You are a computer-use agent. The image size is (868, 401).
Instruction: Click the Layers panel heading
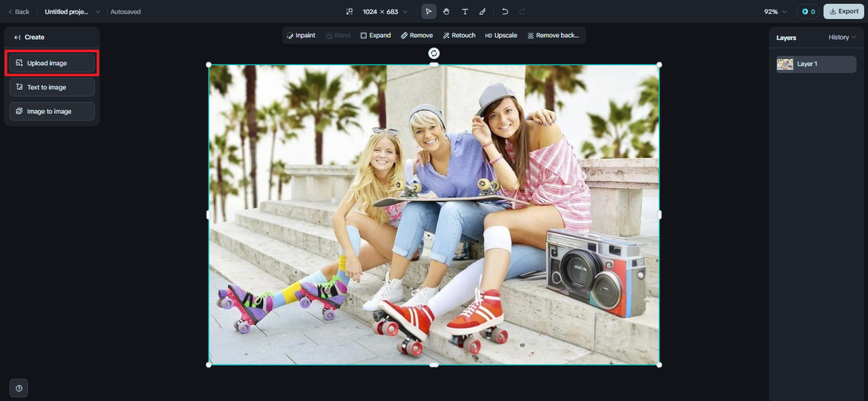(x=786, y=38)
